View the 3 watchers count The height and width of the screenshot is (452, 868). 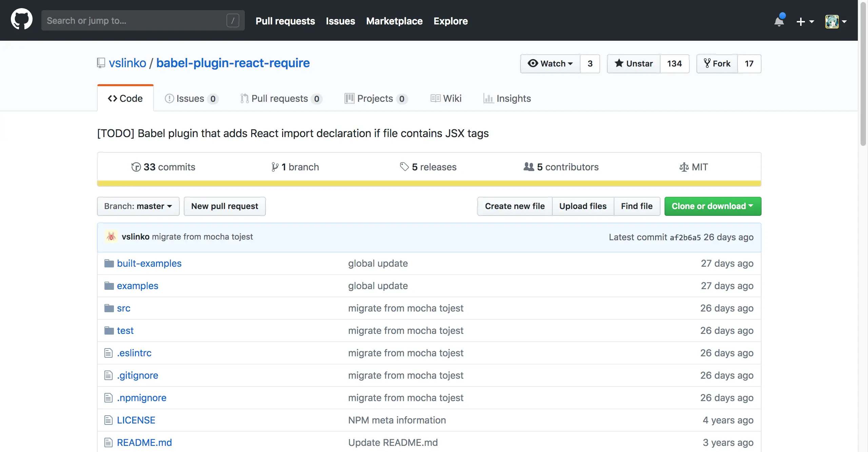(x=590, y=63)
